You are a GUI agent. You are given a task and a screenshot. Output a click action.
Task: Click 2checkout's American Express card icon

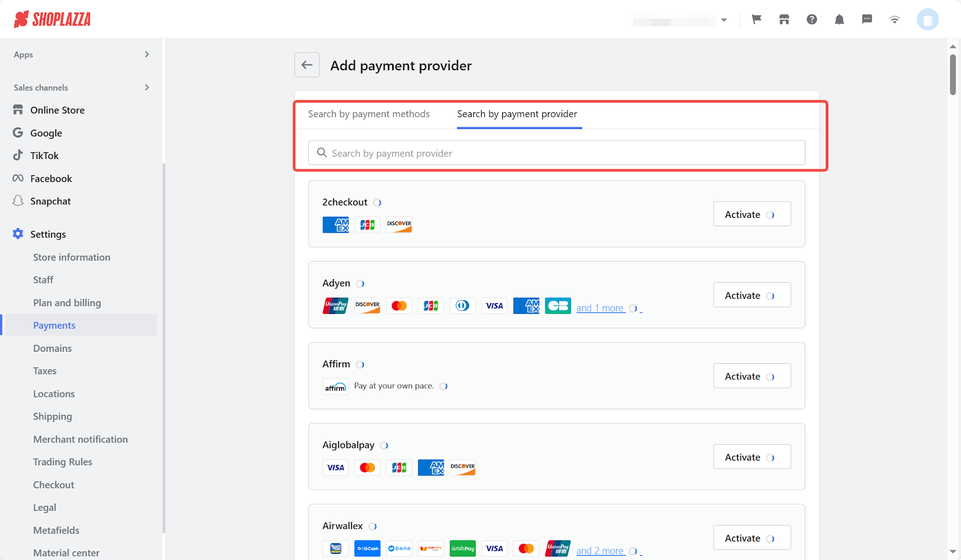(x=336, y=225)
